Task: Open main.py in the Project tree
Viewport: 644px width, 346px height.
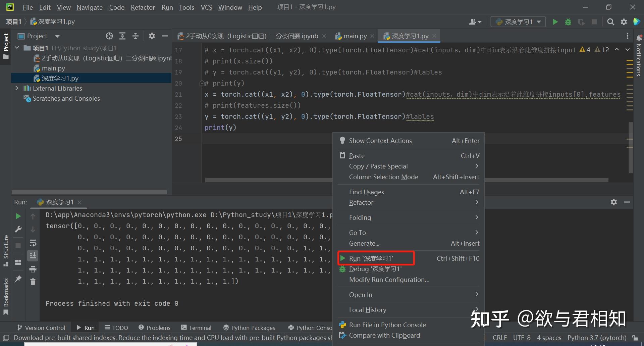Action: (x=53, y=68)
